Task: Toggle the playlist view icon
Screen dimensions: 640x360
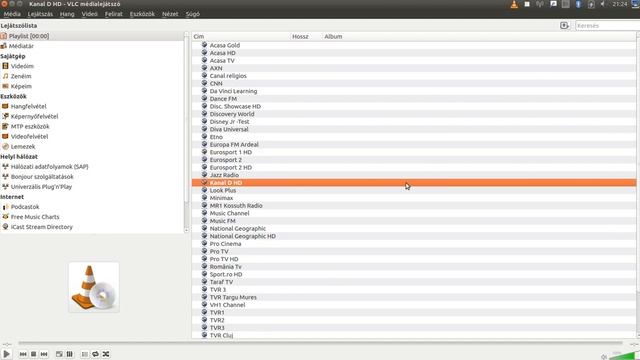Action: (84, 354)
